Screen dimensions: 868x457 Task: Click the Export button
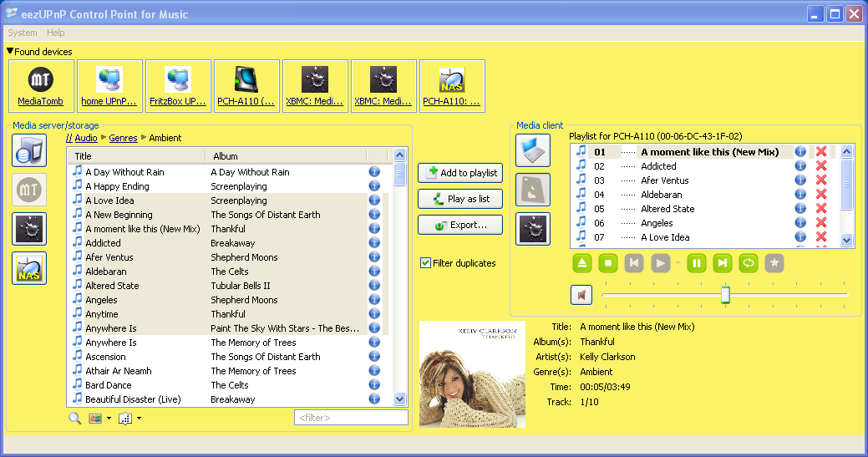coord(460,226)
